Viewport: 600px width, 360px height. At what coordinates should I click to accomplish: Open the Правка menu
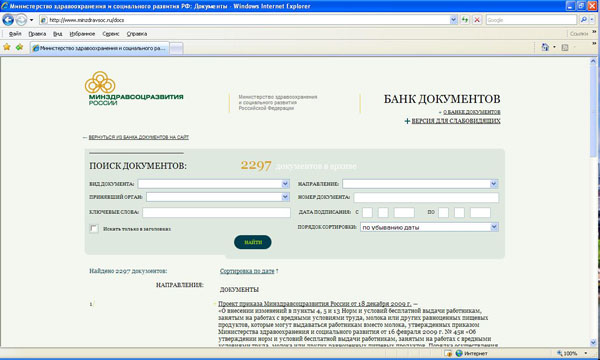pos(37,34)
